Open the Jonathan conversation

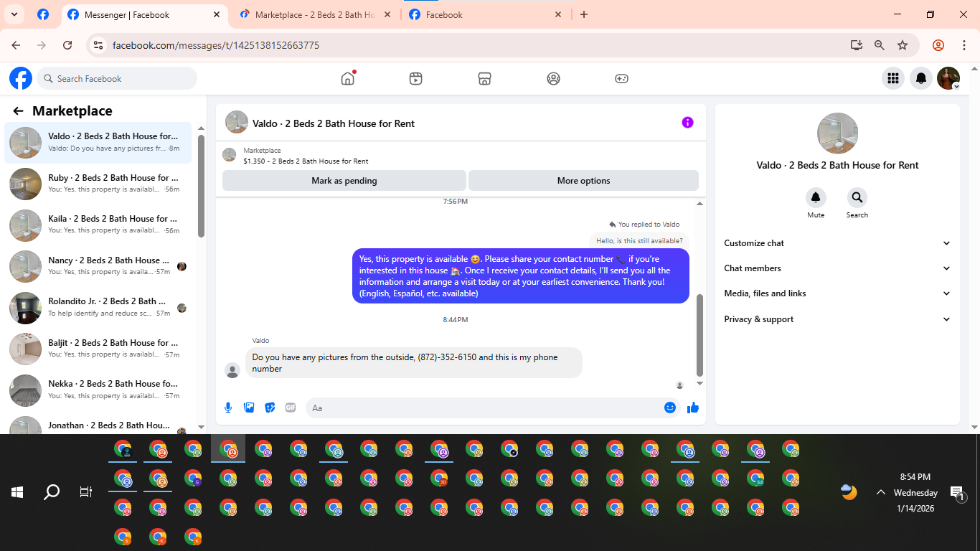click(98, 425)
